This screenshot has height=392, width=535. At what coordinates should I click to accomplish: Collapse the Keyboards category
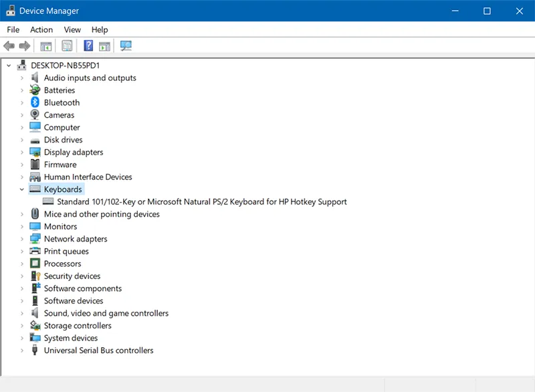tap(22, 189)
